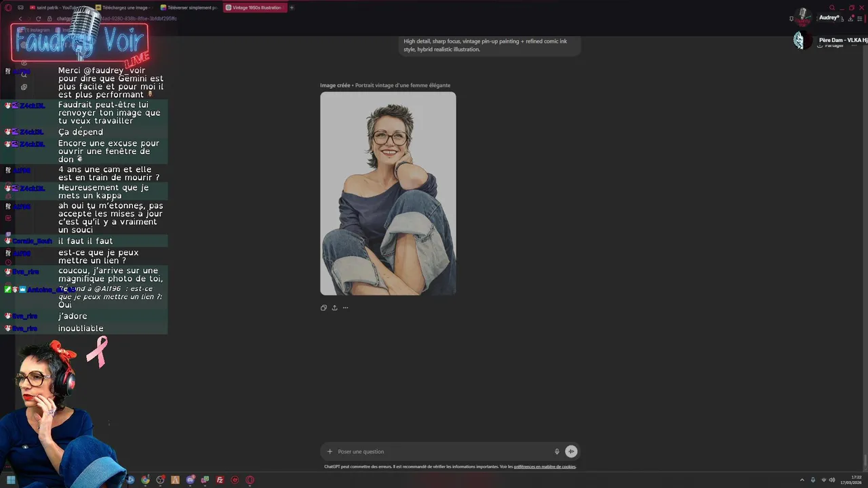Share the generated image via upload icon

pyautogui.click(x=334, y=308)
